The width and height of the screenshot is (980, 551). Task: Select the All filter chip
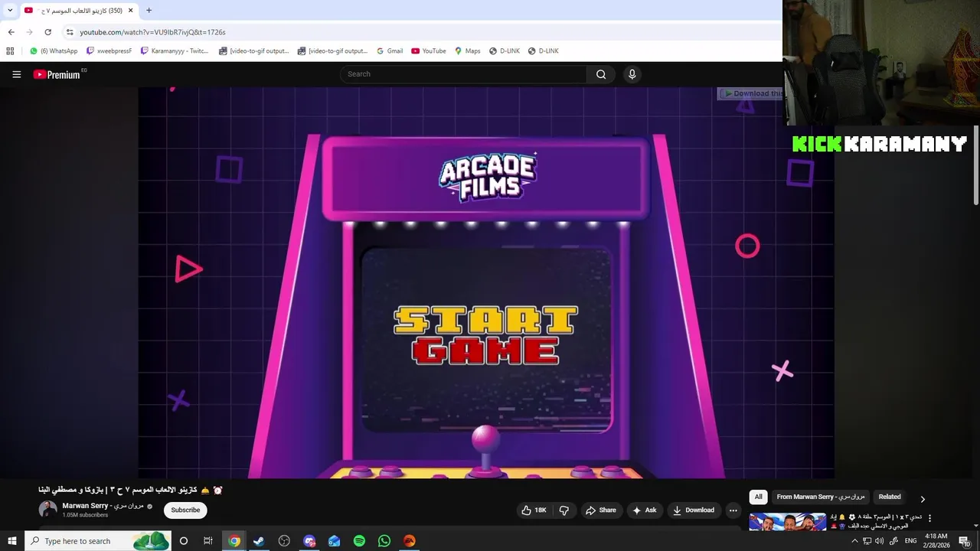click(758, 497)
